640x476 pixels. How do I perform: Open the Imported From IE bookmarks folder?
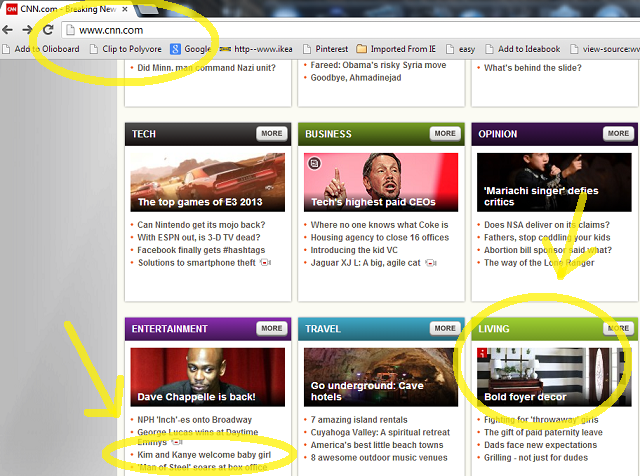396,49
